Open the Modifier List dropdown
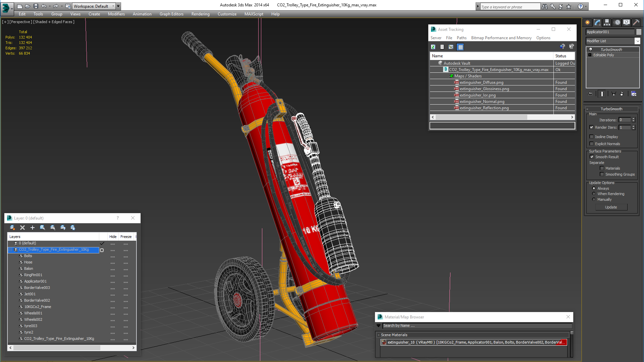Image resolution: width=644 pixels, height=362 pixels. 637,41
